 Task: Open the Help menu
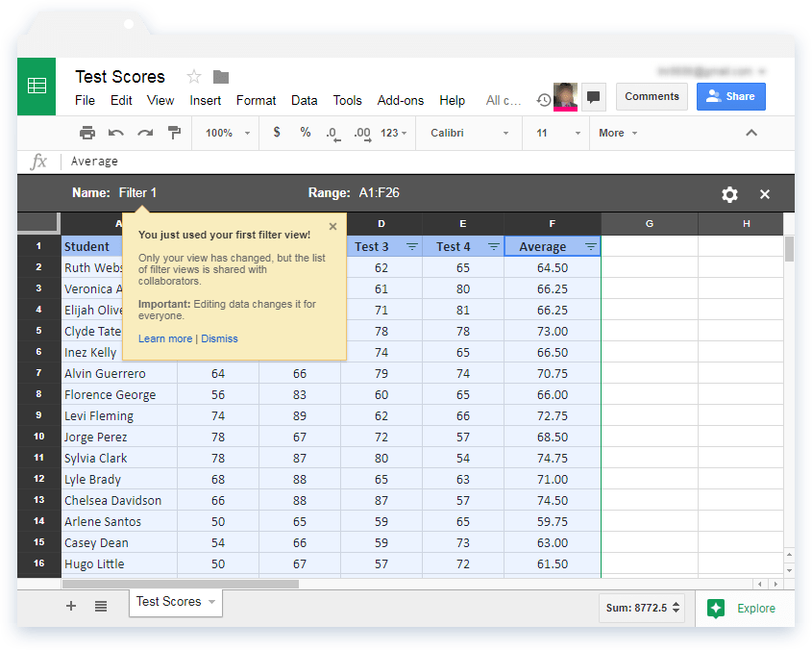point(452,101)
